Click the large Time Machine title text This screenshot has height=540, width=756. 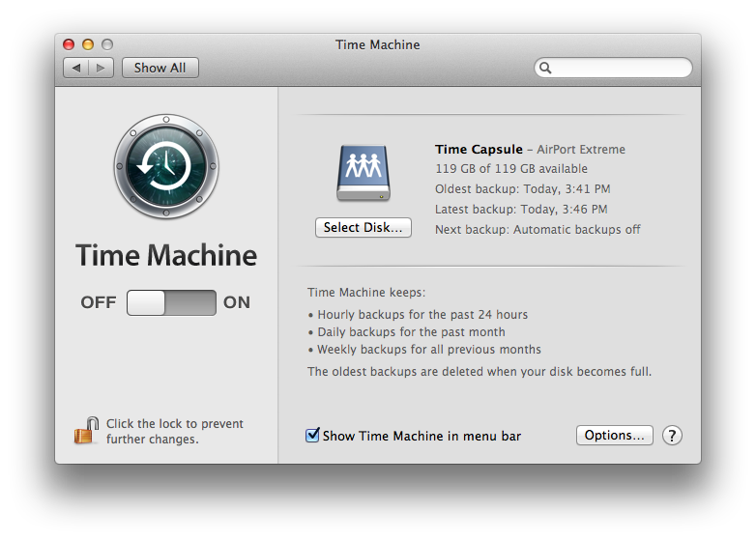[x=166, y=255]
